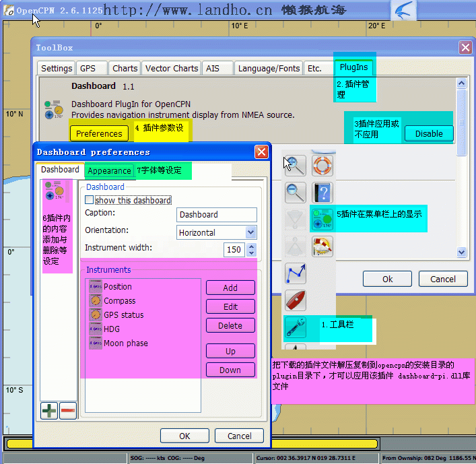
Task: Click the blue bird logo at top
Action: 403,10
